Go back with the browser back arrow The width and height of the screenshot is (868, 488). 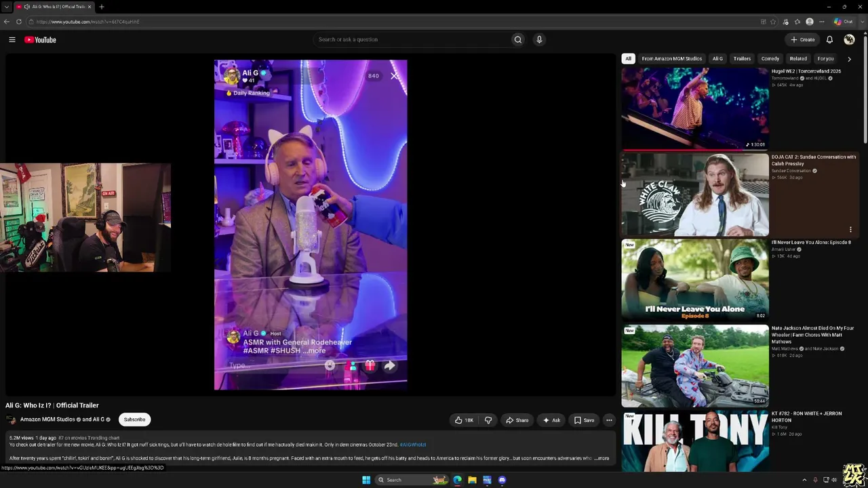pyautogui.click(x=7, y=22)
